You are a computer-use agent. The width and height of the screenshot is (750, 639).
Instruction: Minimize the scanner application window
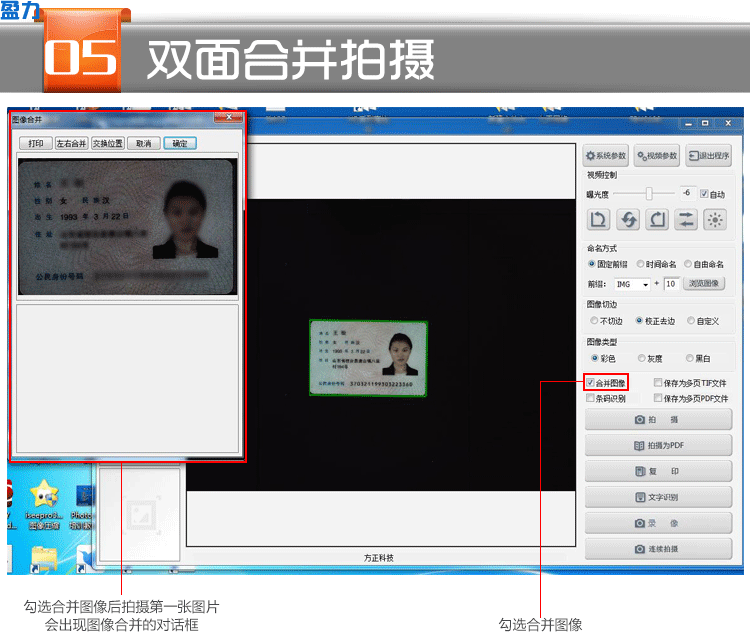click(x=688, y=124)
